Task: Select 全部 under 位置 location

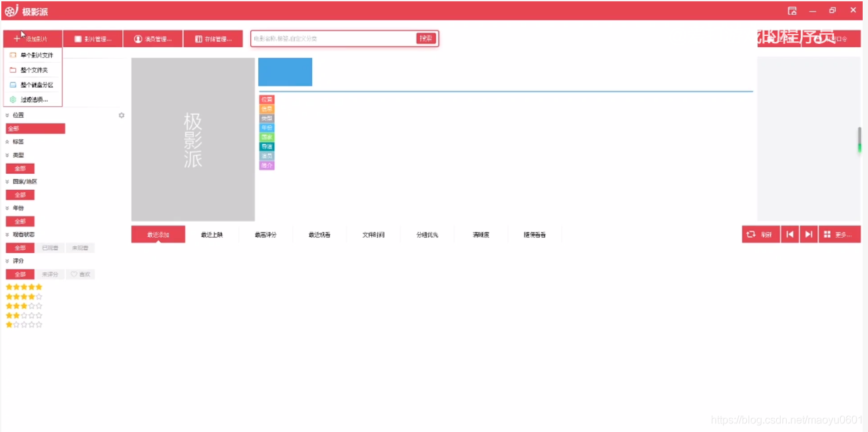Action: pyautogui.click(x=35, y=128)
